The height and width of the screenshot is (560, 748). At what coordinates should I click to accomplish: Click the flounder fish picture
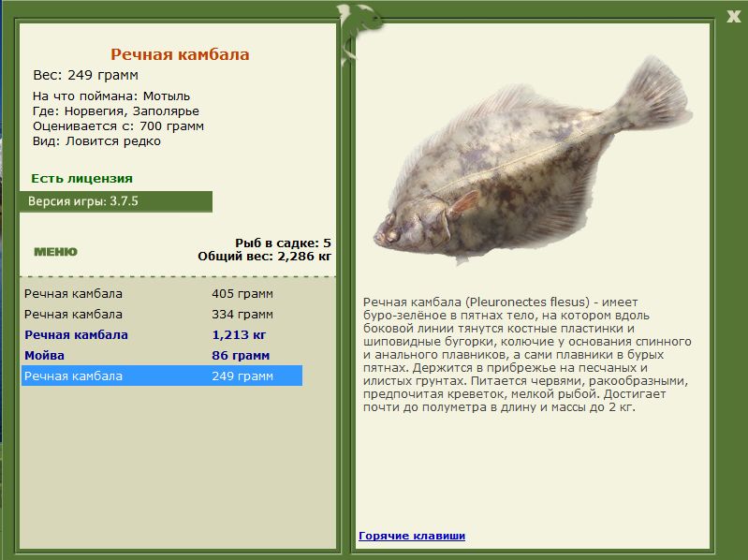point(533,160)
